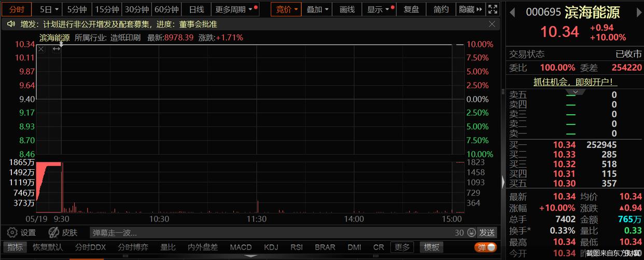Click the 造纸印刷 industry name
This screenshot has height=260, width=644.
click(x=125, y=37)
